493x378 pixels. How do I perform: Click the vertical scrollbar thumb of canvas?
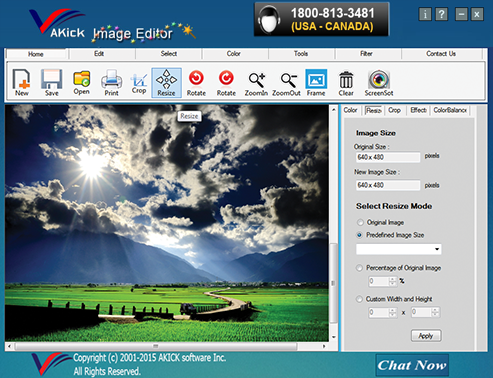(333, 283)
